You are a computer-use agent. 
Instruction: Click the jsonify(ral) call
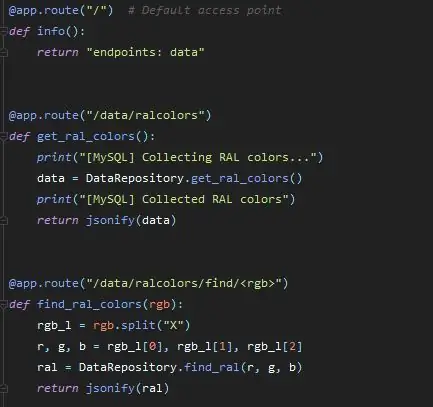127,388
